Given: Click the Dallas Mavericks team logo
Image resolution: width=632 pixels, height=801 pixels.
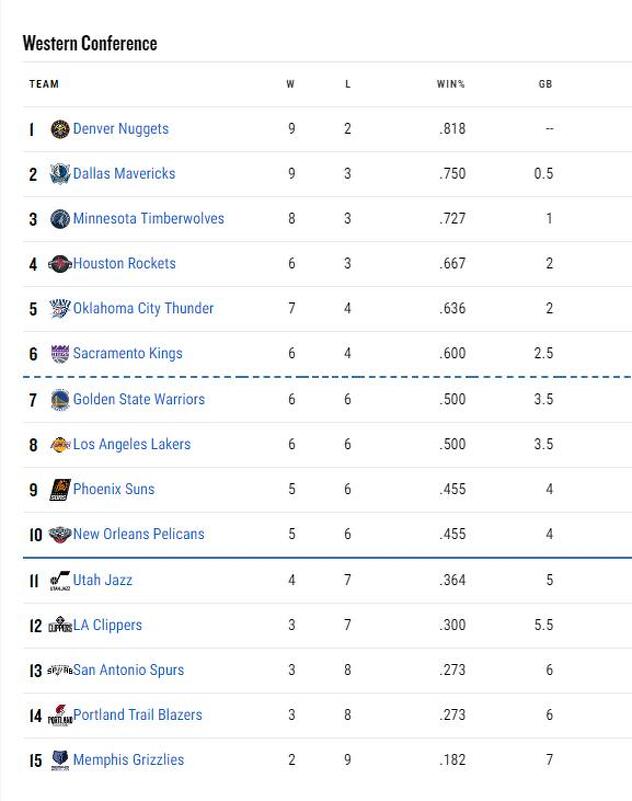Looking at the screenshot, I should point(60,174).
